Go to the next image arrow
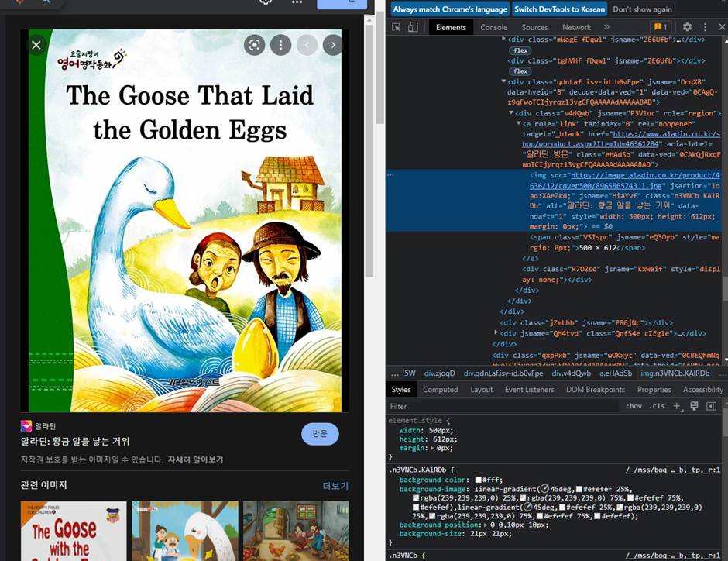728x561 pixels. 333,45
